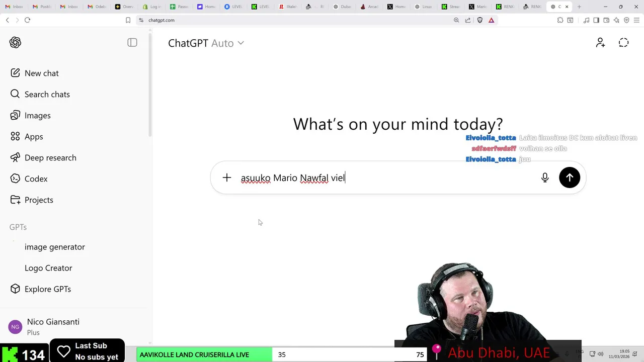
Task: Open the Brave VPN toolbar icon
Action: (626, 20)
